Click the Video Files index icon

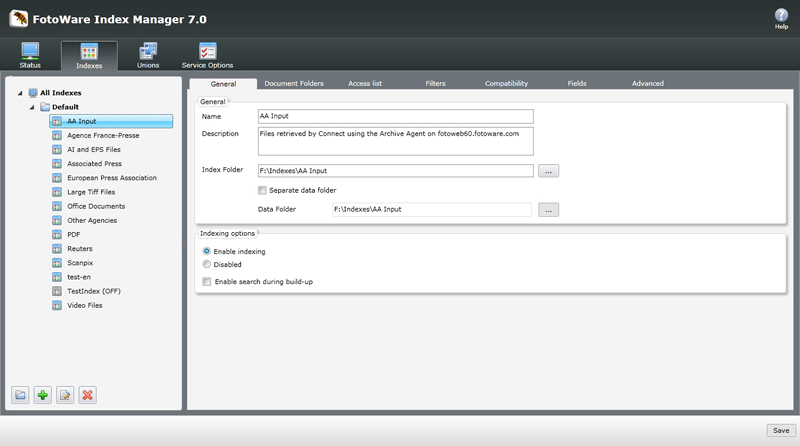pyautogui.click(x=57, y=306)
